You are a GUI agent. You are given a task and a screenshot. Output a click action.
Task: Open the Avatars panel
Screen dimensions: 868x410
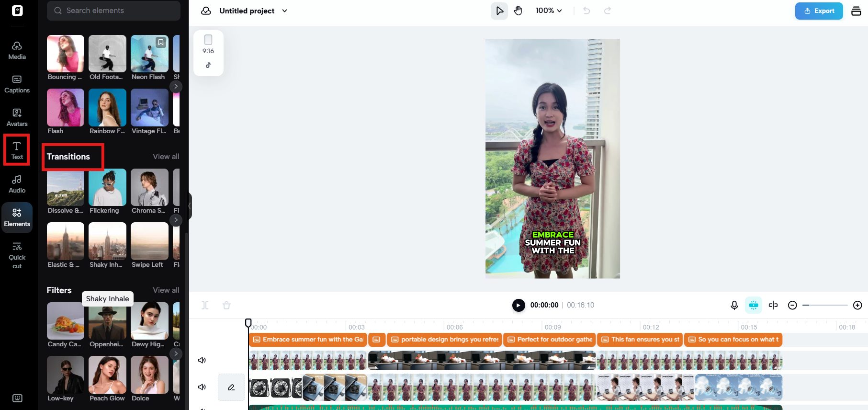click(17, 117)
